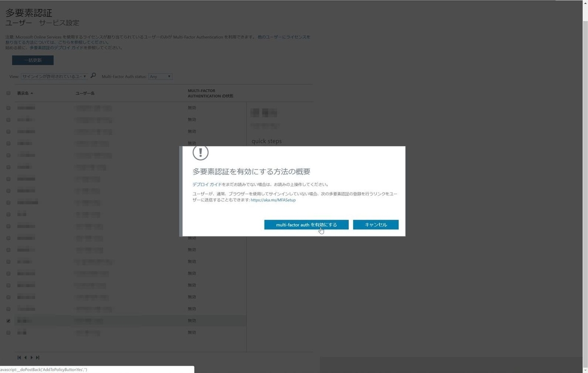Open the Multi-Factor Auth status Any dropdown
Viewport: 588px width, 373px height.
click(160, 76)
